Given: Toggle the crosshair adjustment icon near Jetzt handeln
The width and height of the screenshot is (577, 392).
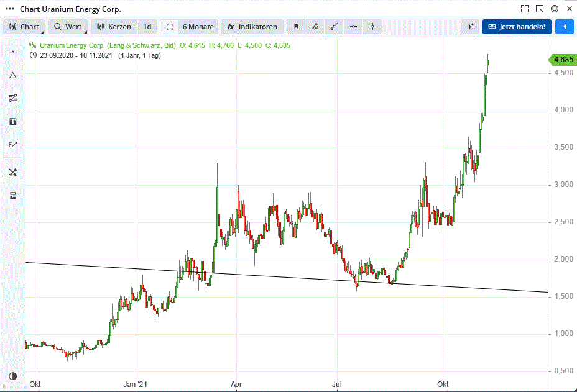Looking at the screenshot, I should click(x=470, y=27).
